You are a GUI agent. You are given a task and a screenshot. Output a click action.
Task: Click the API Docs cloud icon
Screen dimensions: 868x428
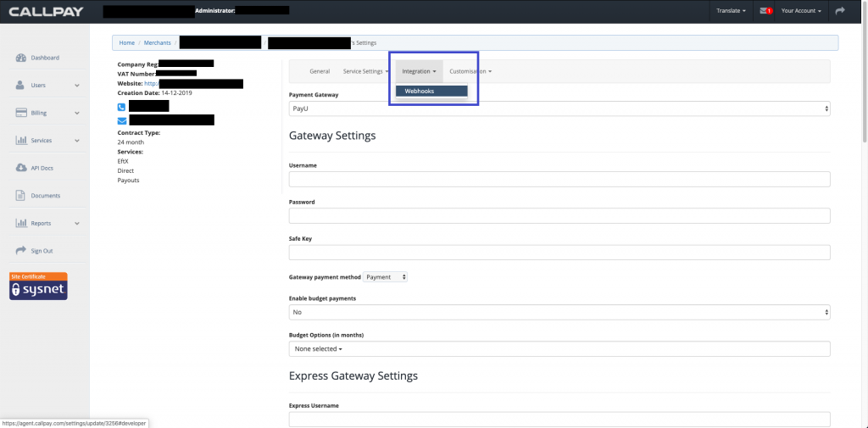click(21, 168)
